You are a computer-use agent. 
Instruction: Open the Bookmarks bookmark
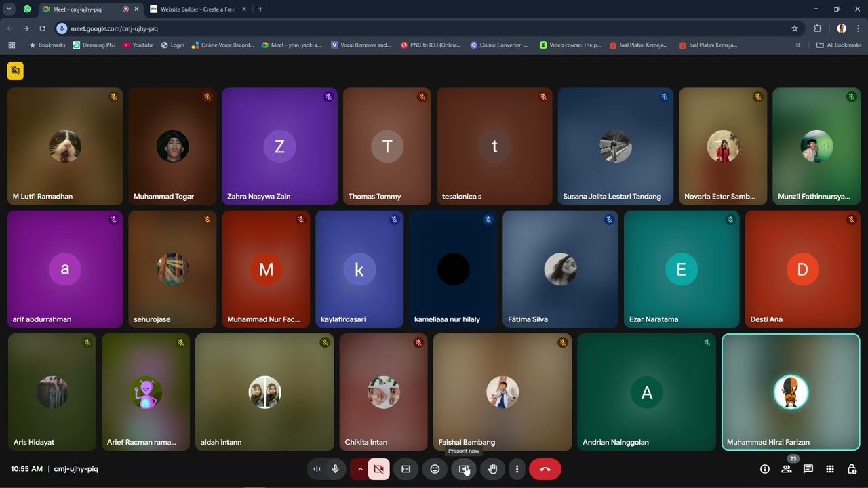[x=47, y=45]
